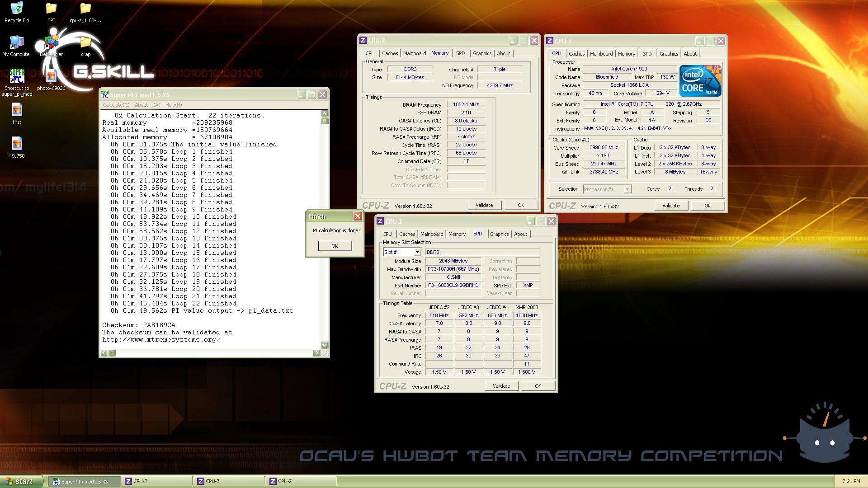
Task: Minimize the CPU-Z Memory window
Action: [x=513, y=41]
